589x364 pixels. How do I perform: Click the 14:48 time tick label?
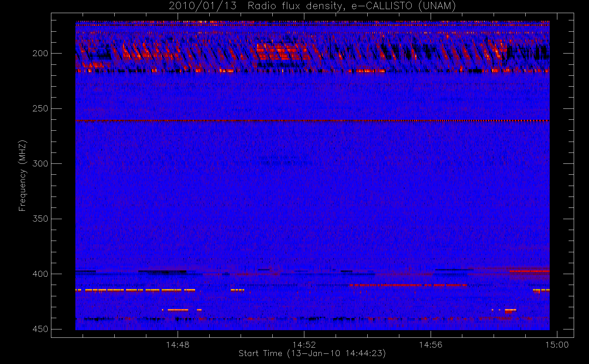pos(178,345)
